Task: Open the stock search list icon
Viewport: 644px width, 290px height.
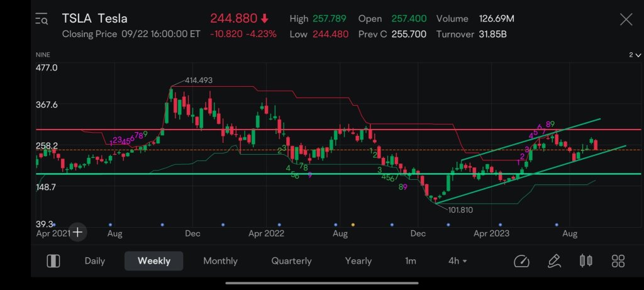Action: (x=42, y=19)
